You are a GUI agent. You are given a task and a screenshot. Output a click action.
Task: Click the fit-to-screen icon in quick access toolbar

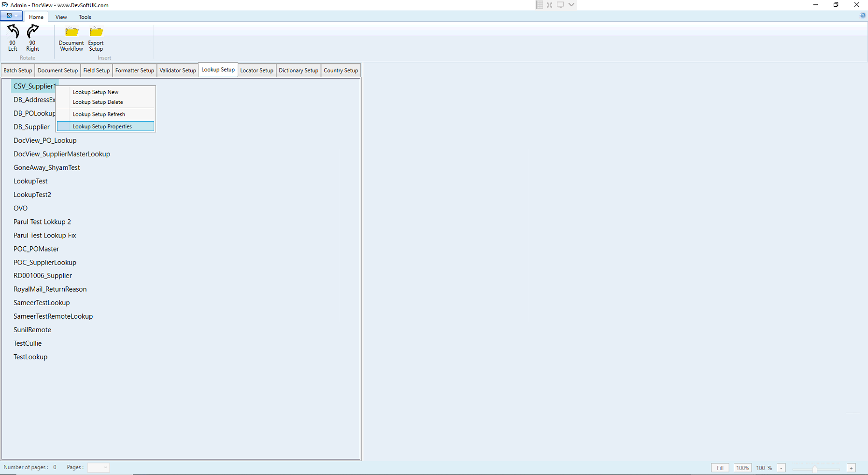point(550,5)
